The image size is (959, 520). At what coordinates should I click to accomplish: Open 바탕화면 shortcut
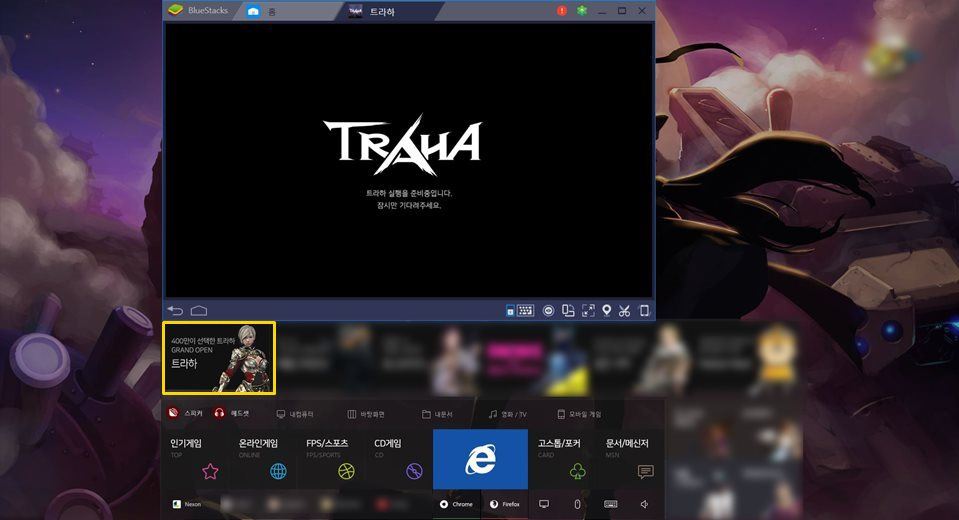(366, 414)
